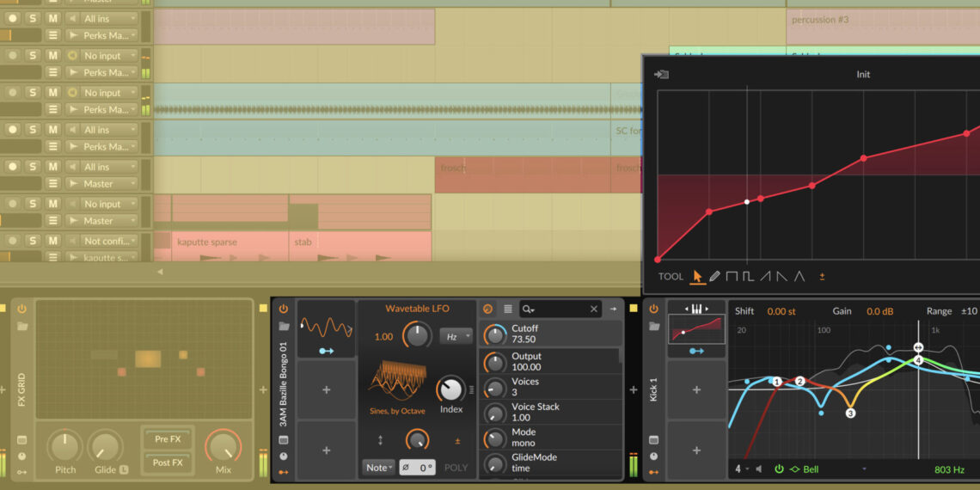Viewport: 980px width, 490px height.
Task: Toggle power on 3AM Bazille Bongo device
Action: point(283,309)
